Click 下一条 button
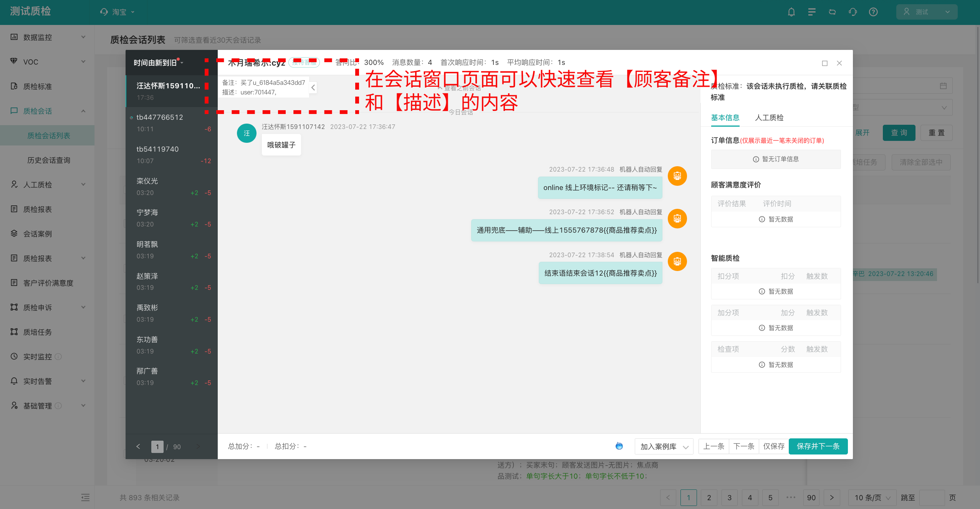 (x=744, y=446)
